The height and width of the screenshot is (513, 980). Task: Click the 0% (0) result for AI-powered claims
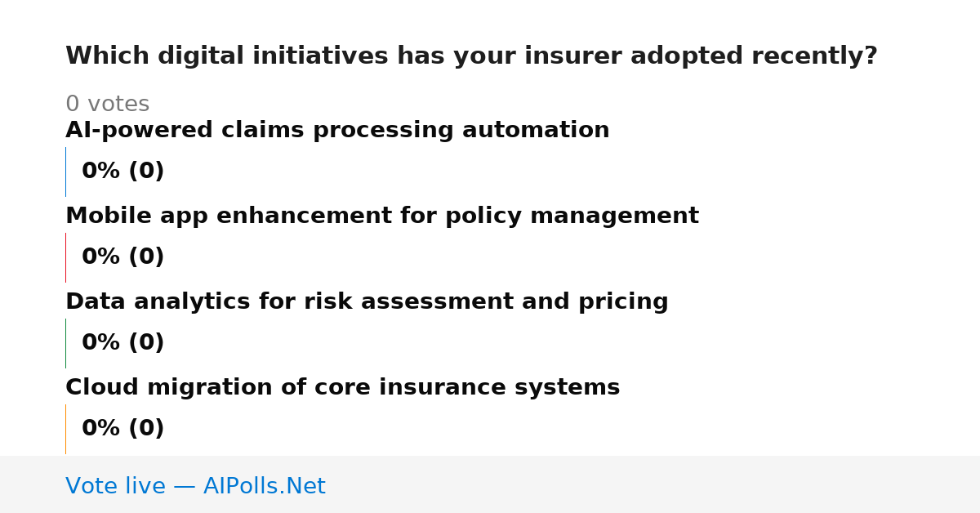(x=123, y=172)
